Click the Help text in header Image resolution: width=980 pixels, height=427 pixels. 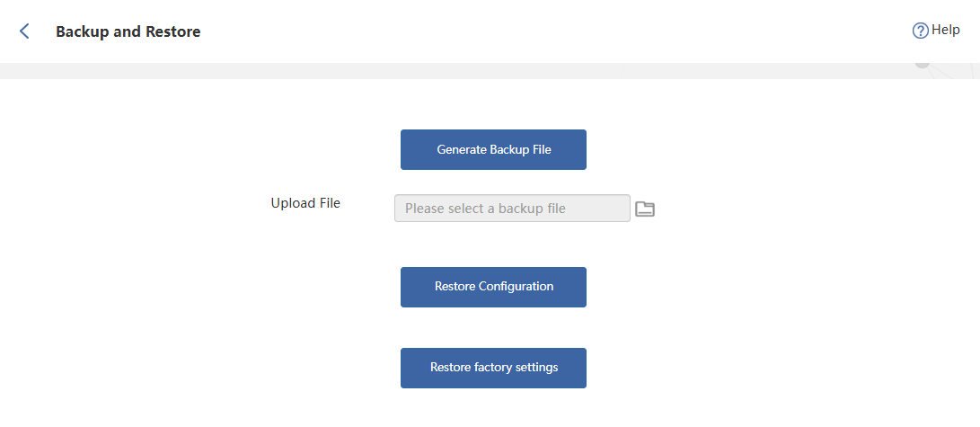(946, 30)
